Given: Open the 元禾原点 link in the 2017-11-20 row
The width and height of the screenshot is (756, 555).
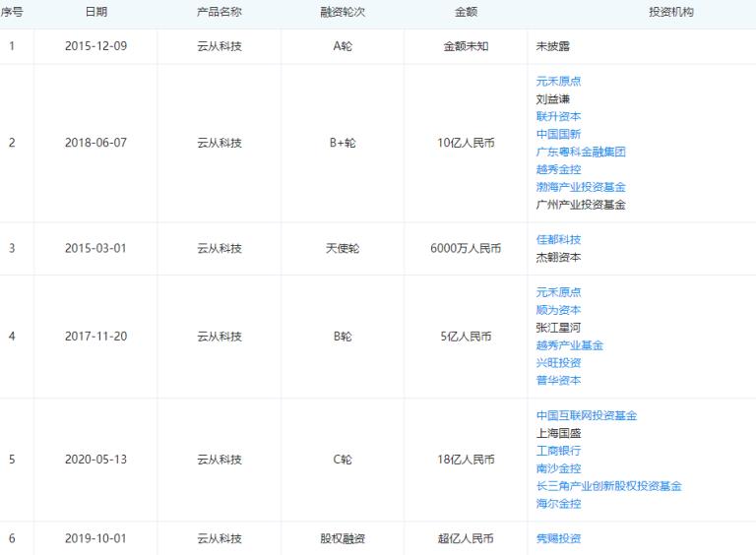Looking at the screenshot, I should [x=558, y=292].
